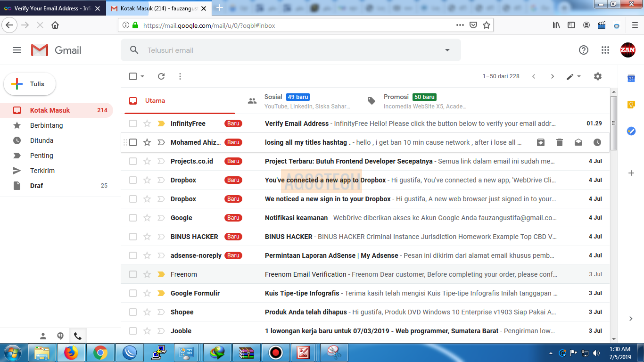Open Firefox Library icon
644x362 pixels.
556,25
